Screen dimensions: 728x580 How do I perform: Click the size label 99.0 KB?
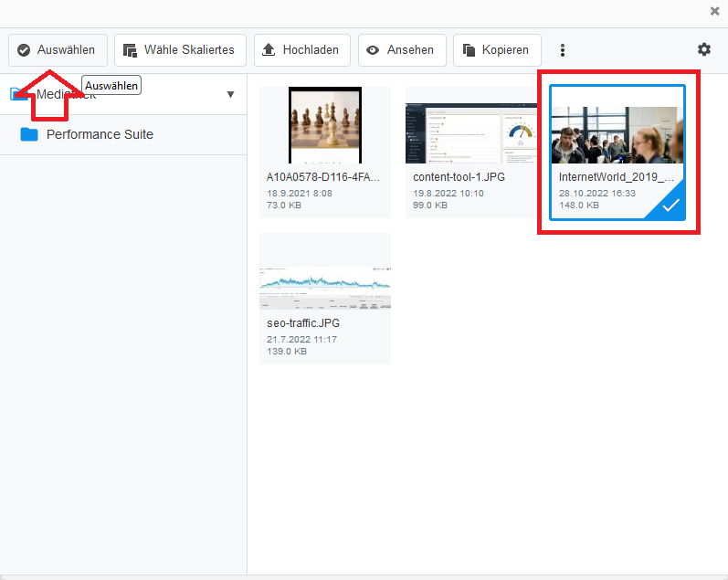point(430,206)
